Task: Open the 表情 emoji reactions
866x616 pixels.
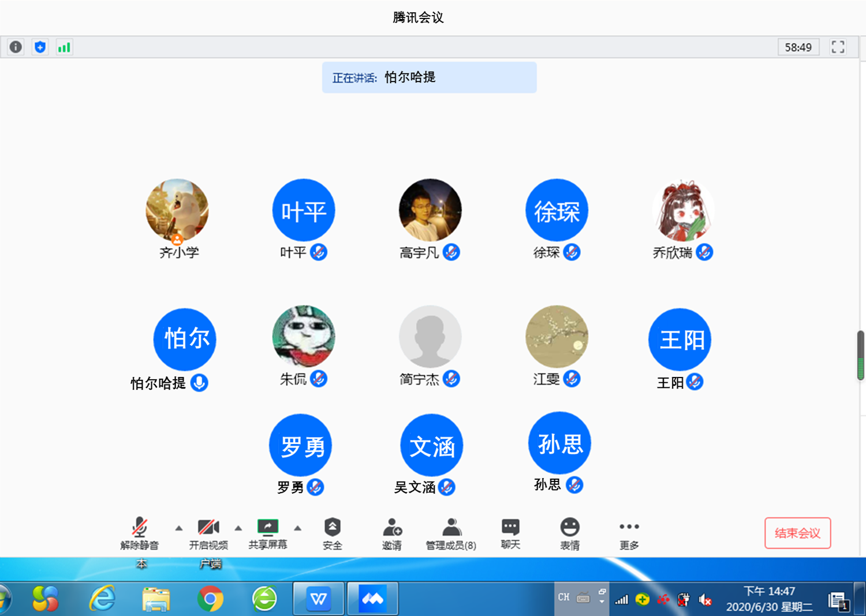Action: click(570, 533)
